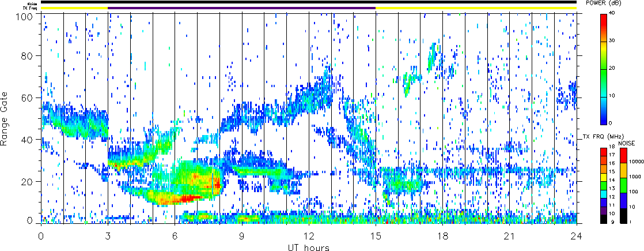Viewport: 644px width, 251px height.
Task: Select the x-axis tick label 9
Action: point(242,236)
